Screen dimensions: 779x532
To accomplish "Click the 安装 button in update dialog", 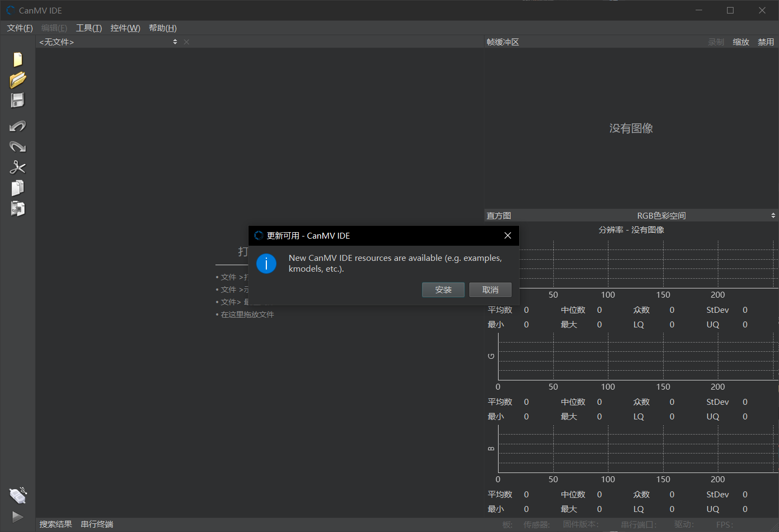I will pos(443,290).
